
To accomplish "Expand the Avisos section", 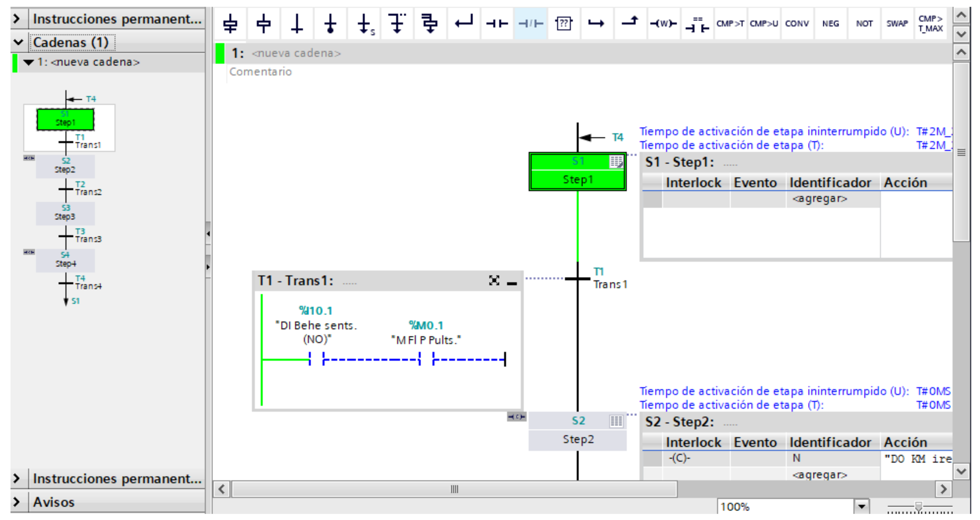I will point(16,502).
